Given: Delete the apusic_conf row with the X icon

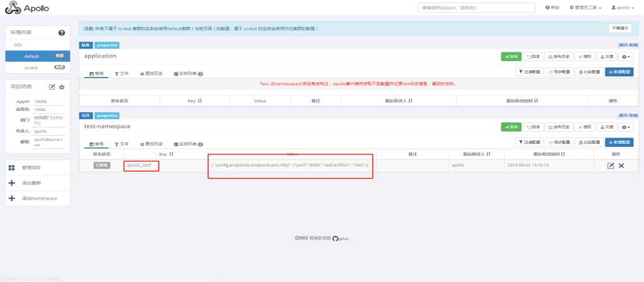Looking at the screenshot, I should coord(621,165).
